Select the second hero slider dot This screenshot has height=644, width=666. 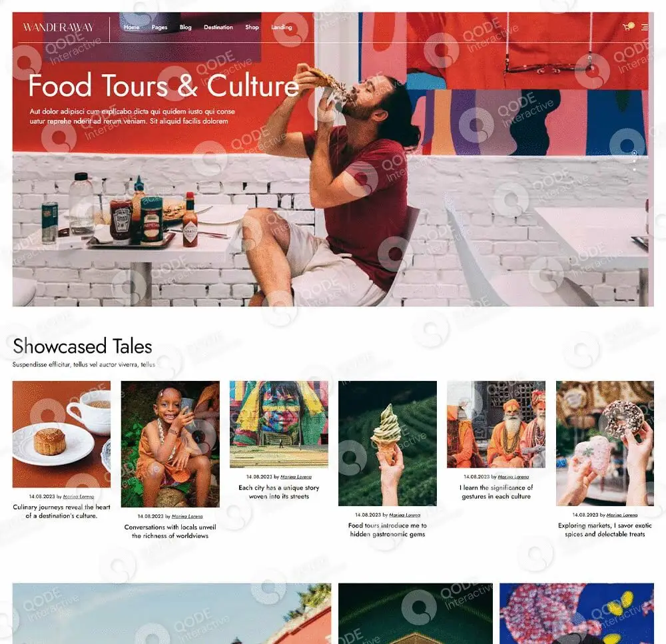(x=634, y=161)
